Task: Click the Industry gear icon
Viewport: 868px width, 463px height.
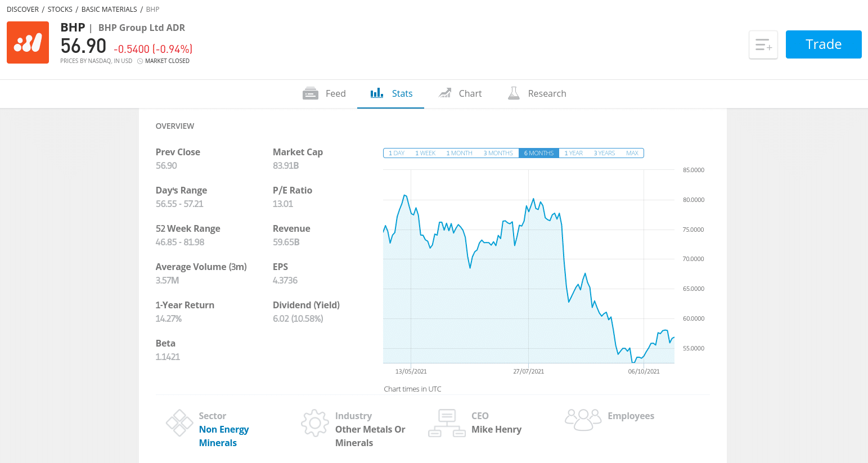Action: 315,423
